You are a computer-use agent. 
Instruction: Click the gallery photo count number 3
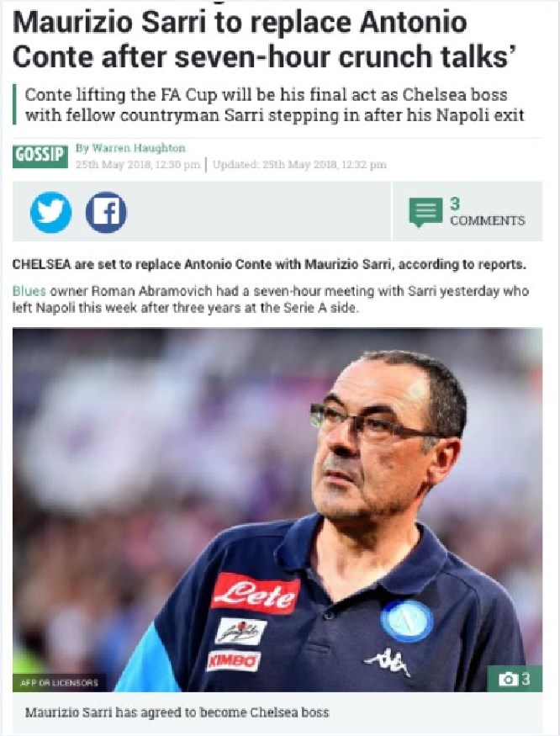[526, 679]
